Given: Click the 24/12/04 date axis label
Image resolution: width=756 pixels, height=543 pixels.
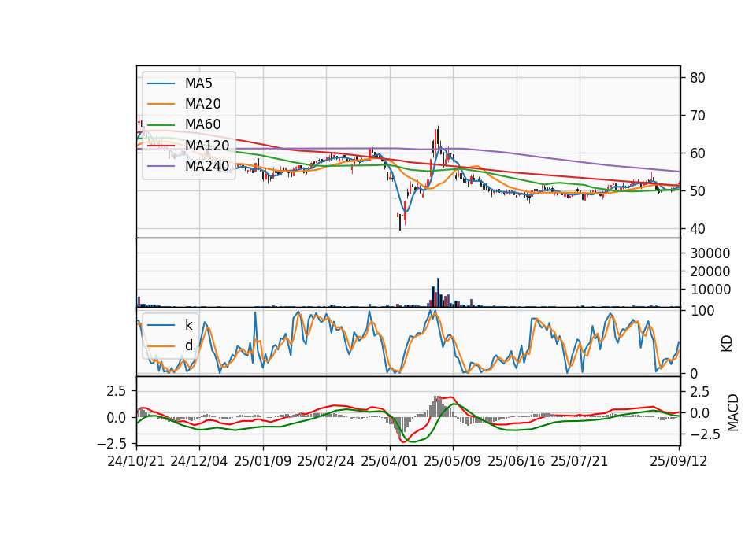Looking at the screenshot, I should pyautogui.click(x=199, y=462).
